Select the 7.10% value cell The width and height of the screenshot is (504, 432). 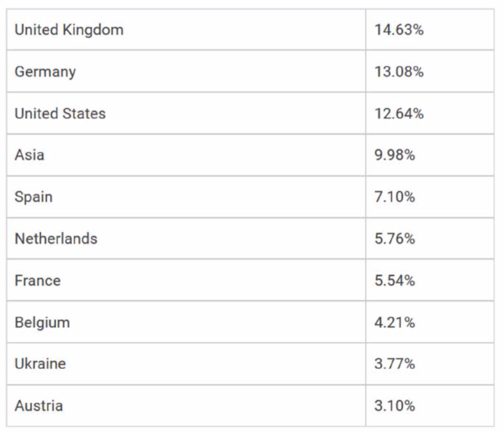[x=395, y=197]
